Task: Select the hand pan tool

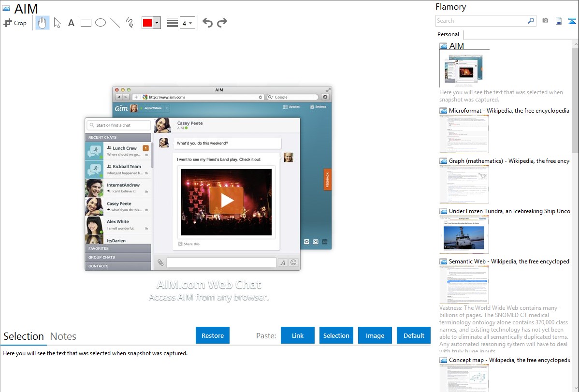Action: coord(42,23)
